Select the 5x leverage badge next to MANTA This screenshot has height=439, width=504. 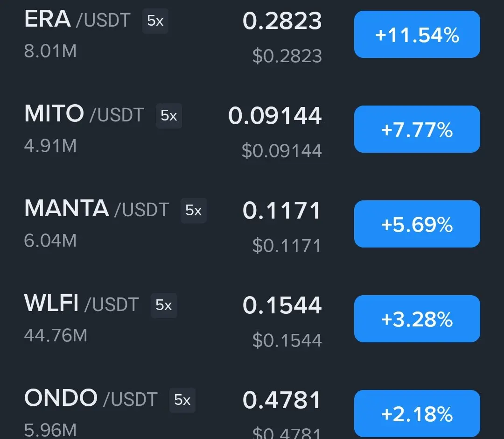tap(194, 210)
